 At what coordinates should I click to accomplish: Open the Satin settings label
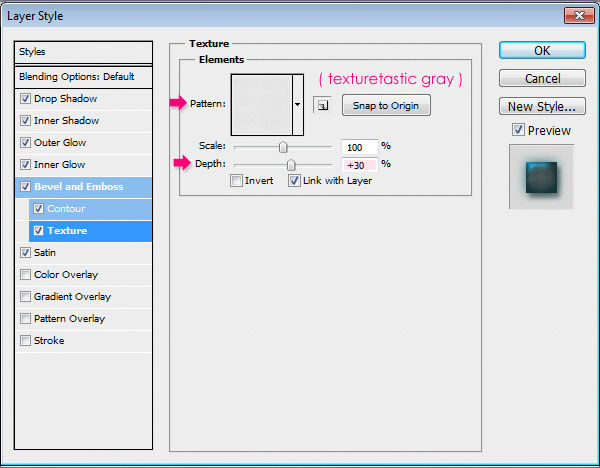point(45,253)
